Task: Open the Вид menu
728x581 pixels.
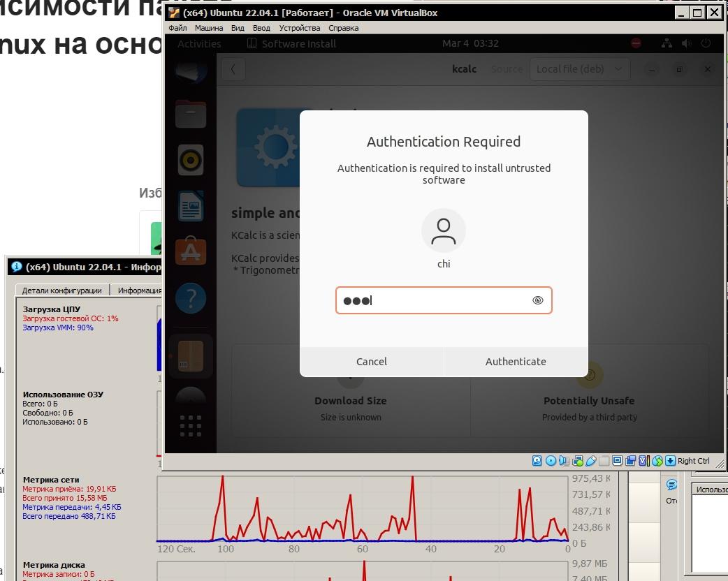Action: [x=238, y=28]
